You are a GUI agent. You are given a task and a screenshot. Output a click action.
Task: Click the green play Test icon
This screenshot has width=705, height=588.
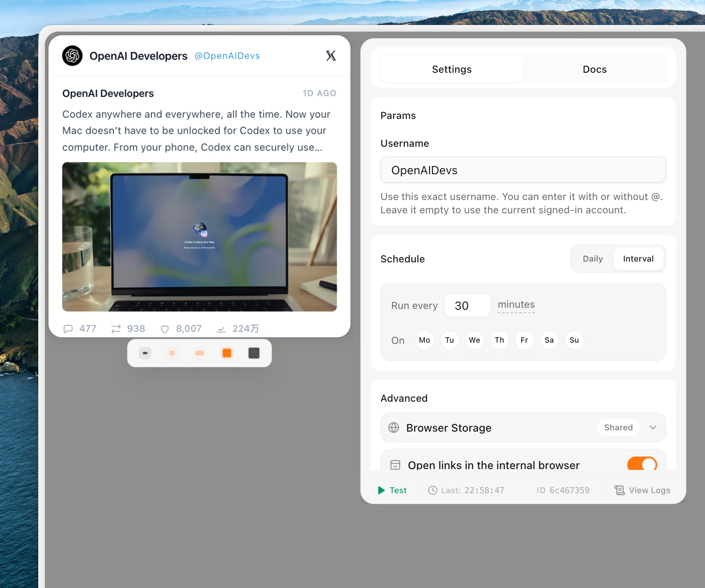[x=381, y=490]
